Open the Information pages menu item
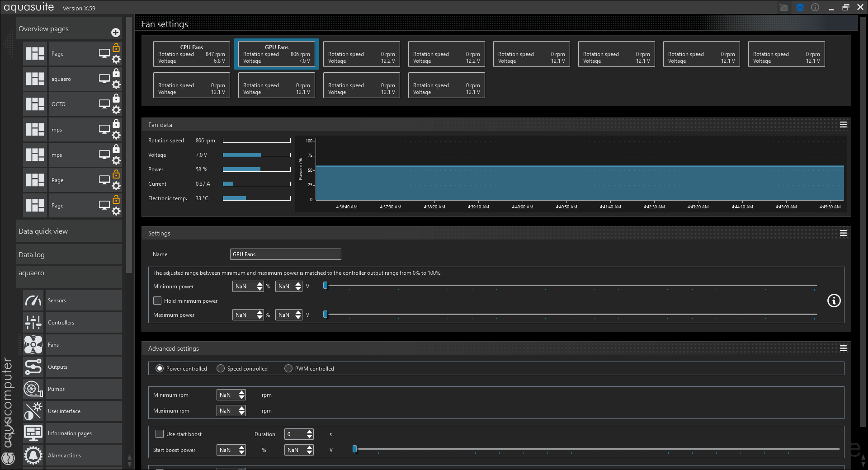 click(70, 433)
